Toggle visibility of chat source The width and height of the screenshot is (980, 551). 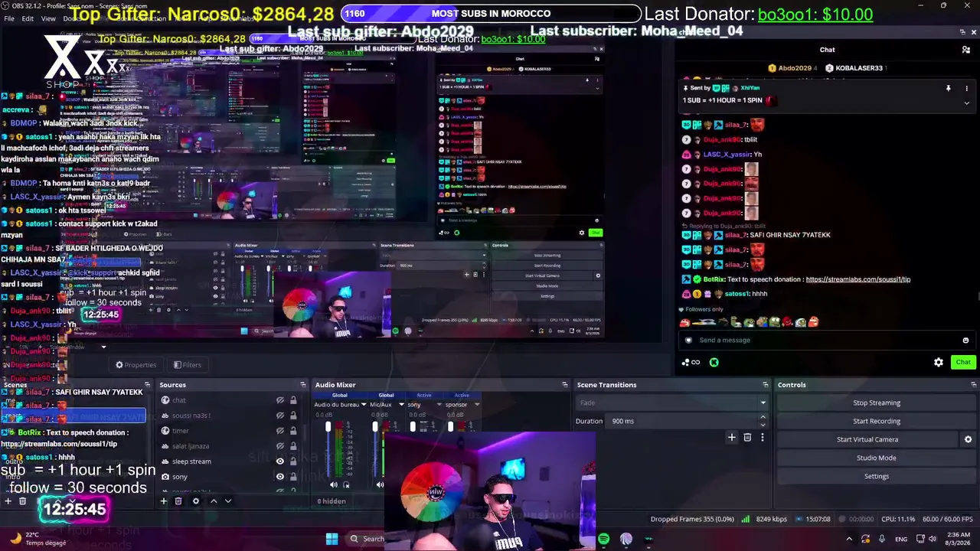pyautogui.click(x=280, y=400)
